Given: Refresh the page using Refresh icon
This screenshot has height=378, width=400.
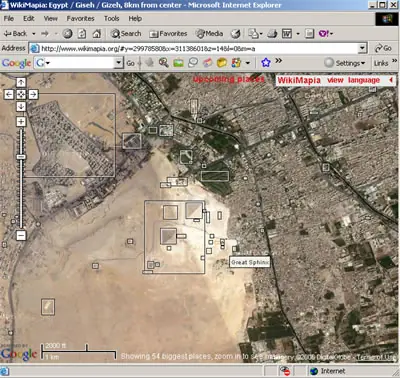Looking at the screenshot, I should (x=82, y=33).
